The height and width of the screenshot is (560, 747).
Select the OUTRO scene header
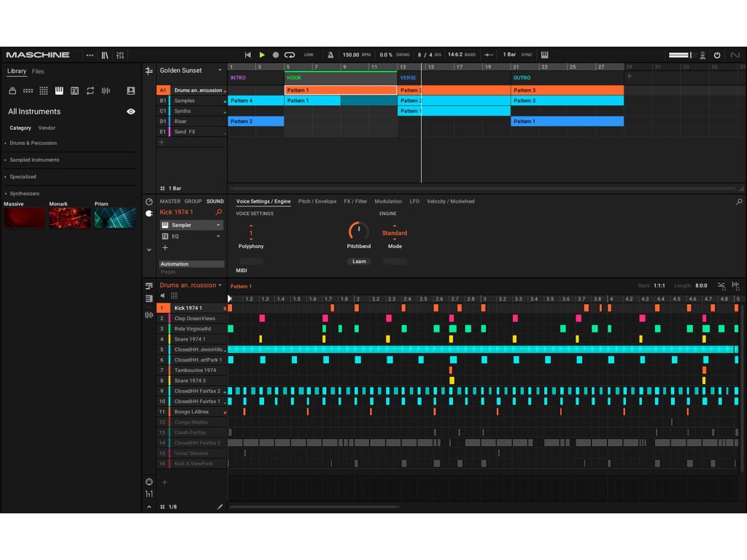(x=567, y=77)
